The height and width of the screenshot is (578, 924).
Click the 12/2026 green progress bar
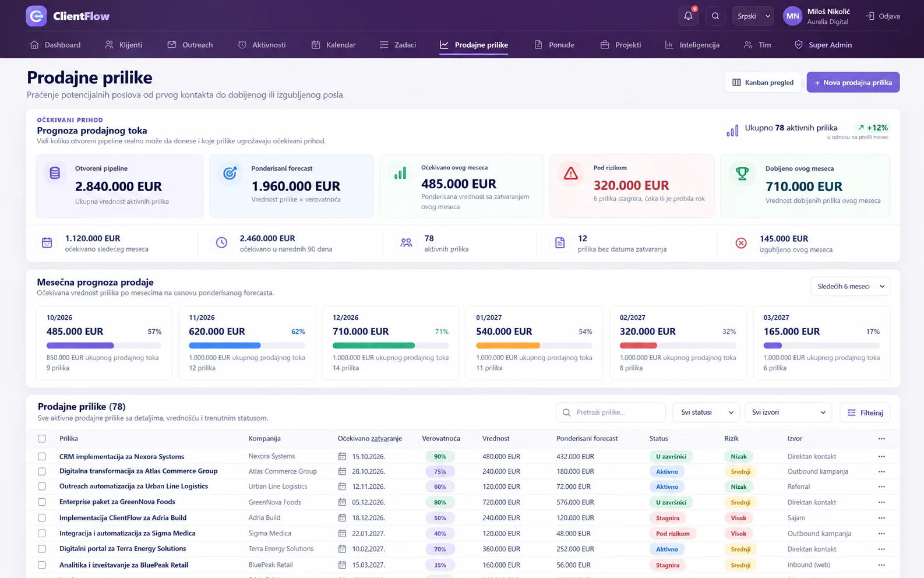click(390, 346)
